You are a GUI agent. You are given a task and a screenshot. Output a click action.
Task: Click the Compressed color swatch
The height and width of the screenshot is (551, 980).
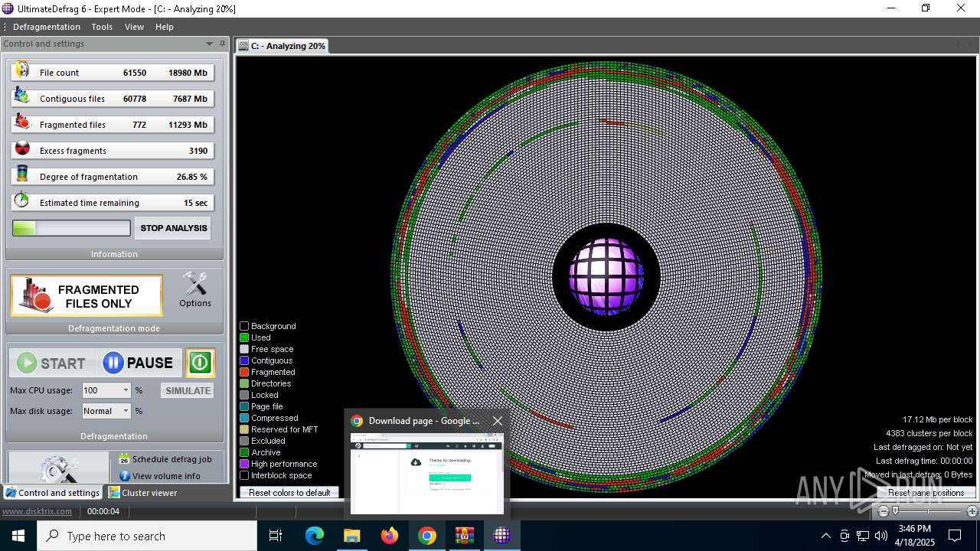click(244, 418)
